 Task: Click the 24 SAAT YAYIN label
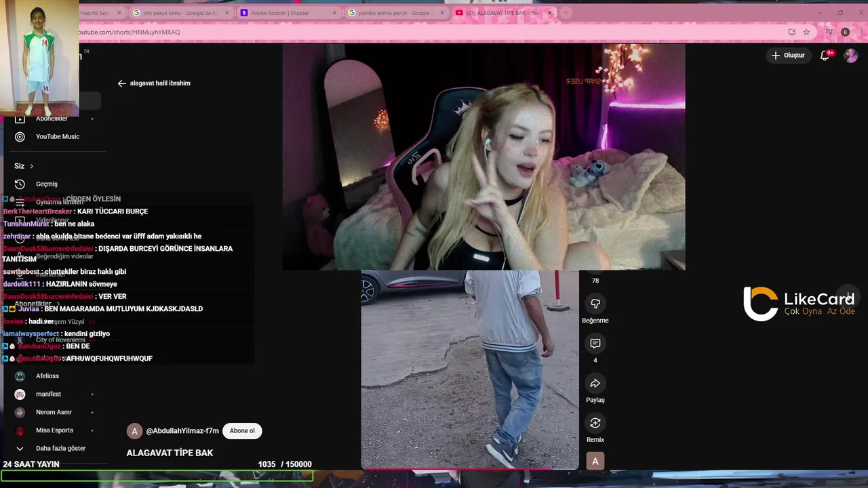(x=31, y=464)
